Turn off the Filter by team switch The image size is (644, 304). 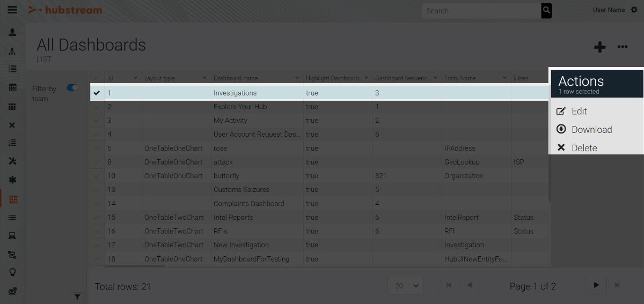click(72, 88)
